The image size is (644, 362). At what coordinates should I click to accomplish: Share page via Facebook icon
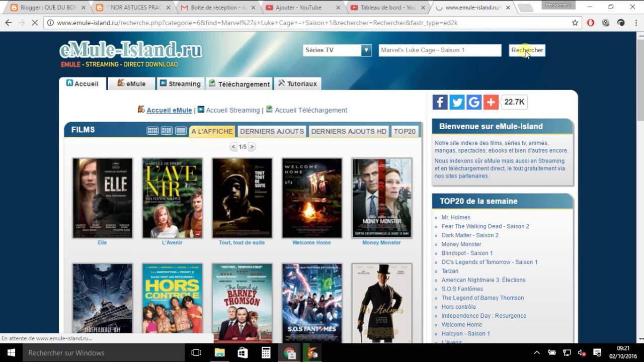tap(440, 102)
